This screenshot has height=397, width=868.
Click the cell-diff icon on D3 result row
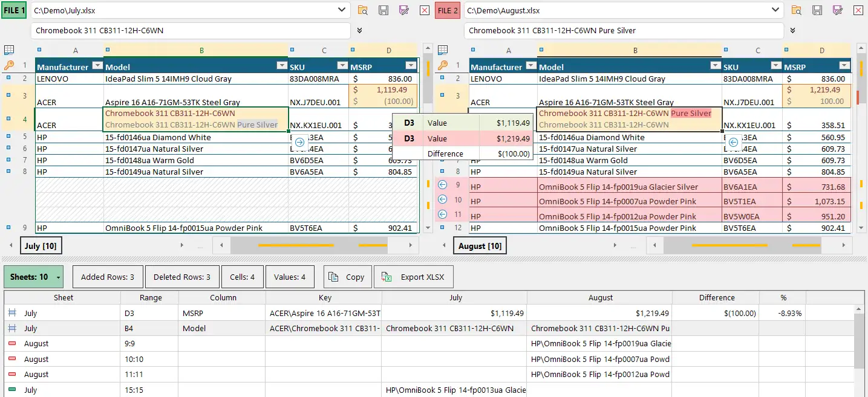(12, 314)
